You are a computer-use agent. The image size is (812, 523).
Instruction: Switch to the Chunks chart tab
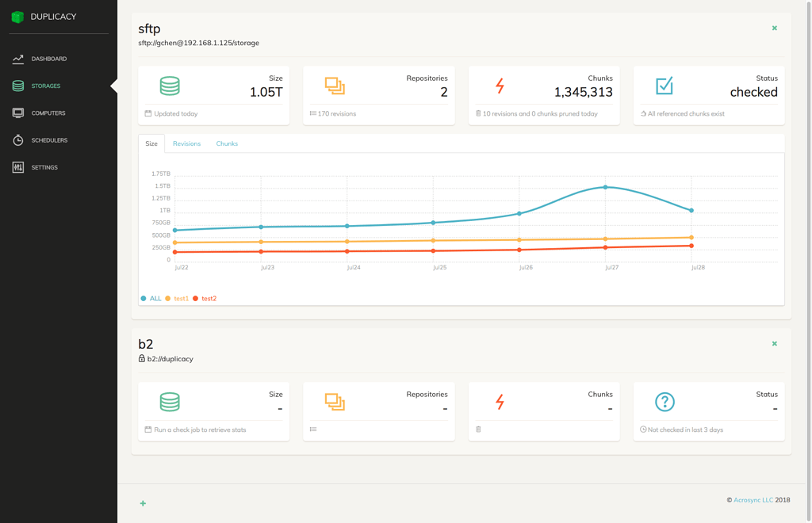227,143
